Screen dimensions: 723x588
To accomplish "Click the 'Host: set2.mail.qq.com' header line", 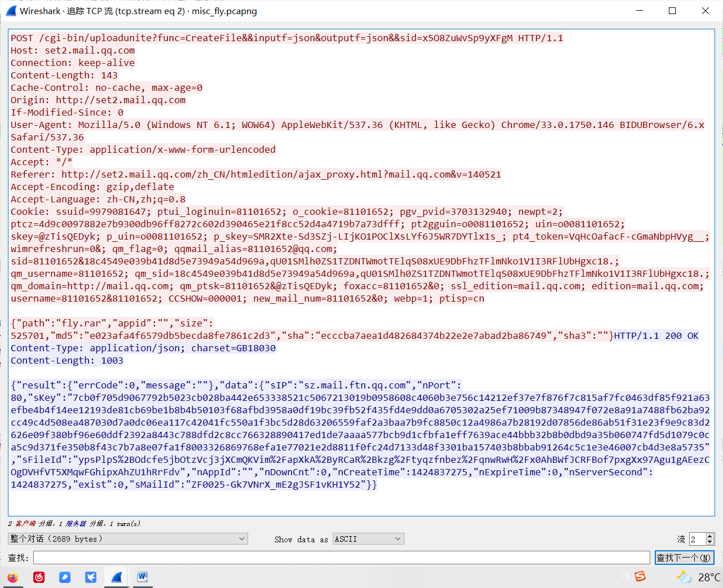I will point(73,50).
